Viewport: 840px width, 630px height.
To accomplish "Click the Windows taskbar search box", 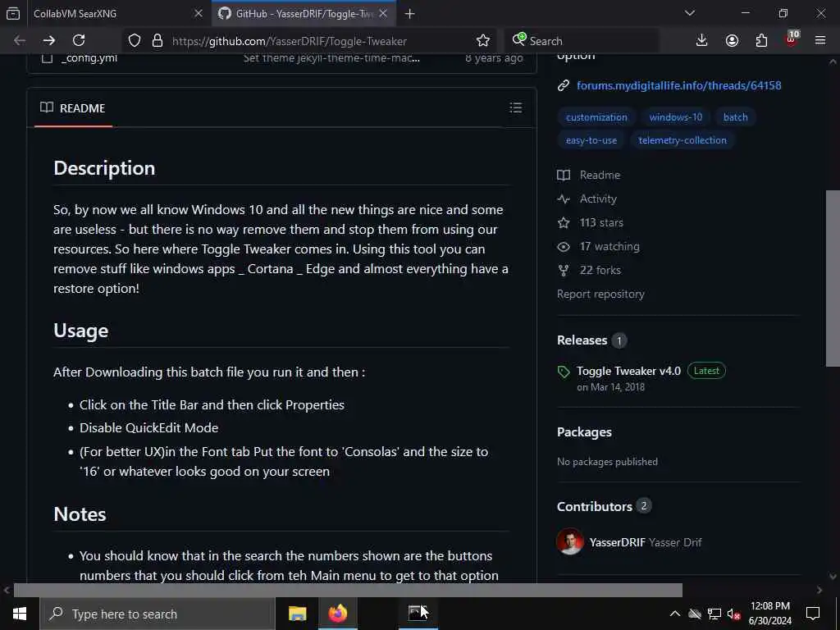I will (157, 614).
